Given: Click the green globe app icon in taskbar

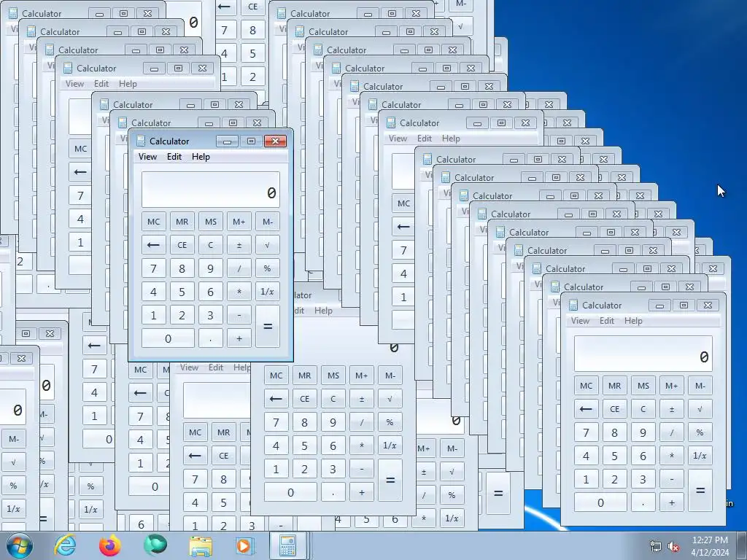Looking at the screenshot, I should pos(155,545).
